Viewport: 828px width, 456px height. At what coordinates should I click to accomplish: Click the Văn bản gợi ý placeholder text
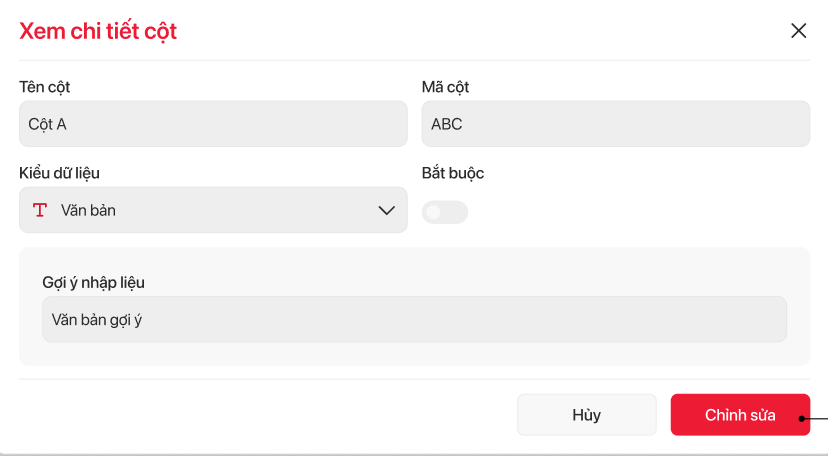click(x=104, y=320)
